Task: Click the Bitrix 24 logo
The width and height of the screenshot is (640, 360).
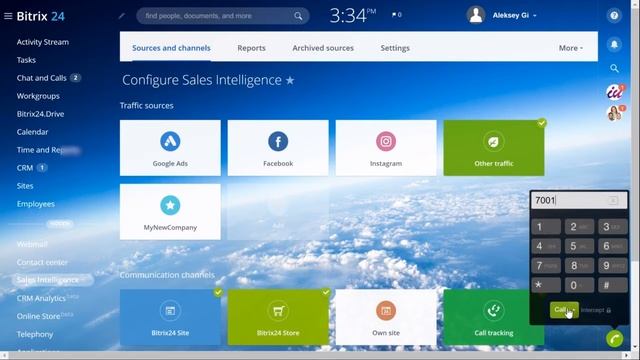Action: 40,16
